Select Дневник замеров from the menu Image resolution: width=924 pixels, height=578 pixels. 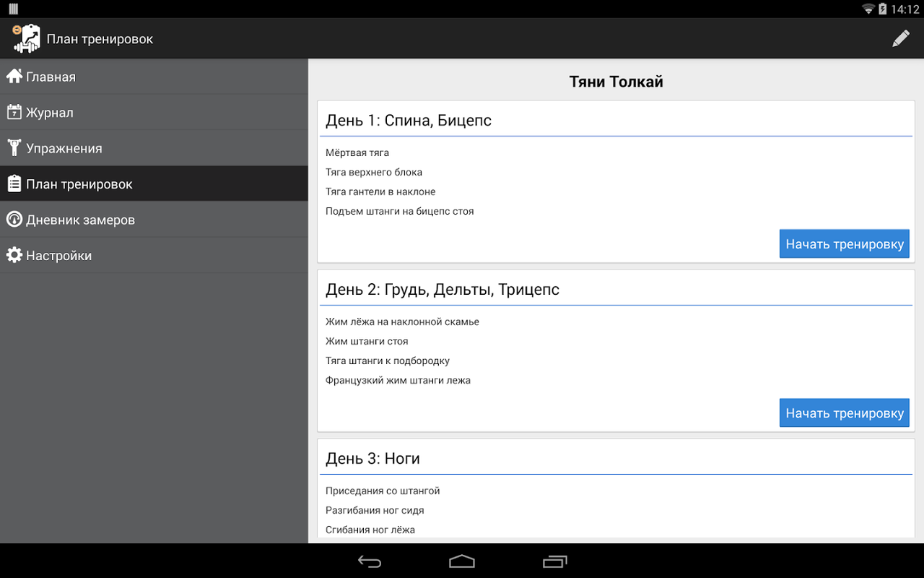pyautogui.click(x=80, y=219)
